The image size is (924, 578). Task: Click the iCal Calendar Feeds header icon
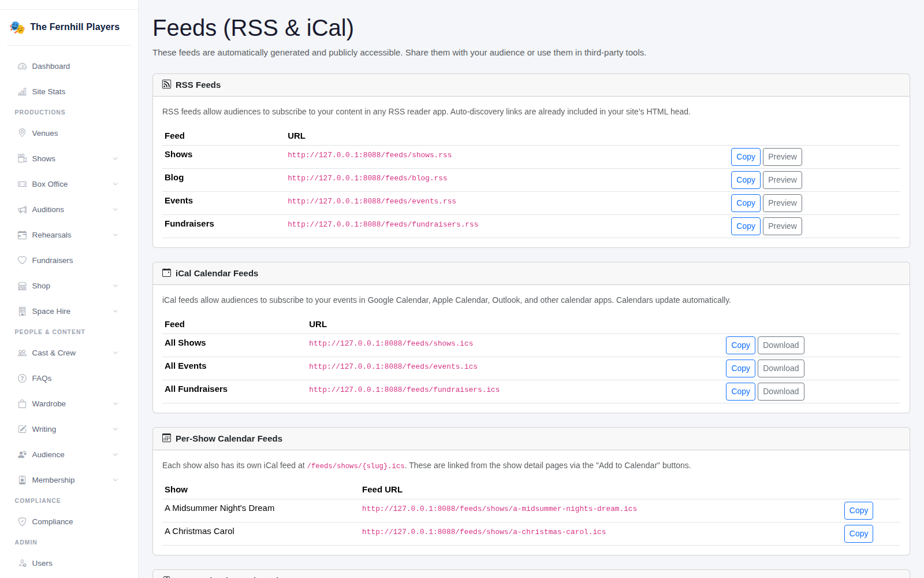[x=166, y=273]
